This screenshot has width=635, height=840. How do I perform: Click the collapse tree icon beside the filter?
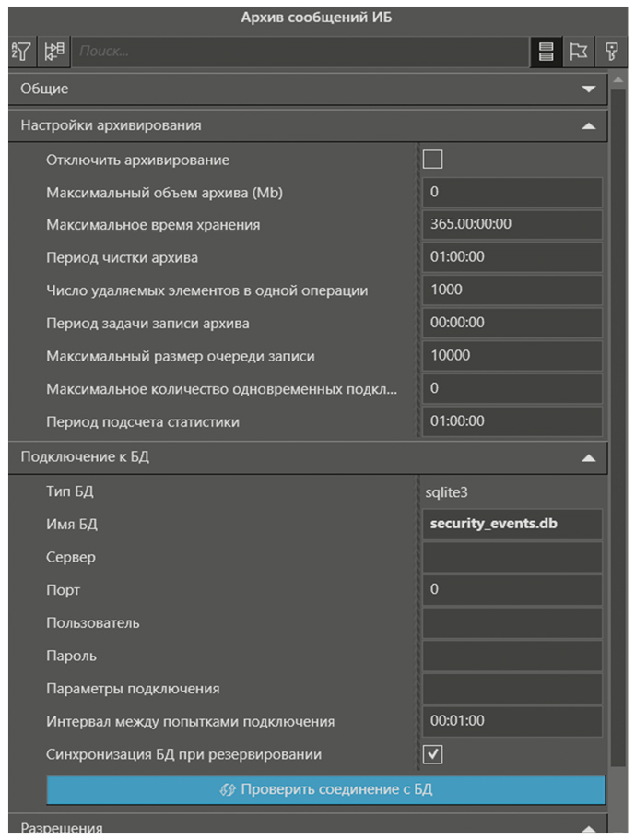click(x=54, y=52)
